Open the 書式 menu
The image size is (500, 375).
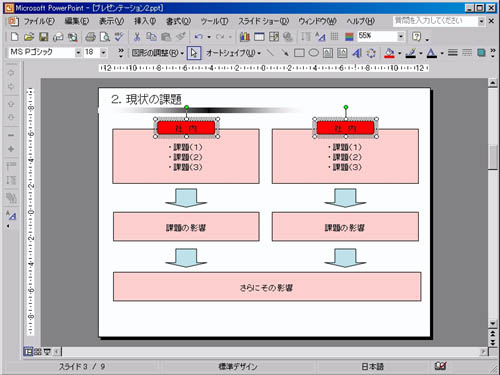click(x=178, y=21)
